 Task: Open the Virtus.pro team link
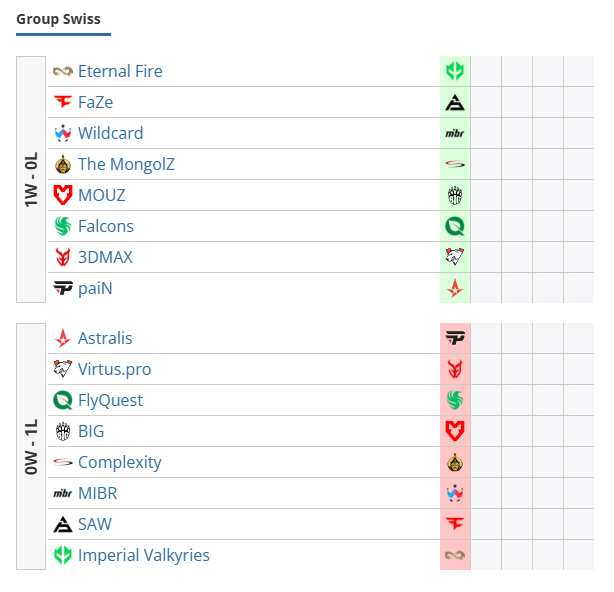pos(114,369)
